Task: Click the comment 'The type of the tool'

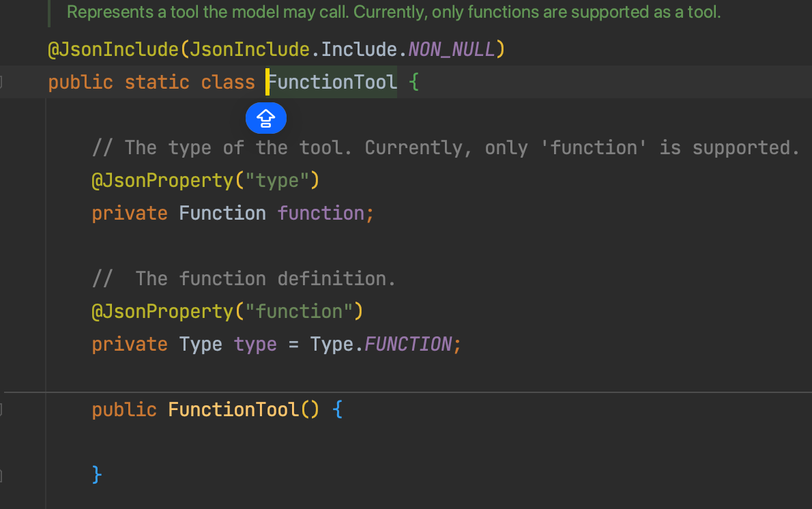Action: pos(446,148)
